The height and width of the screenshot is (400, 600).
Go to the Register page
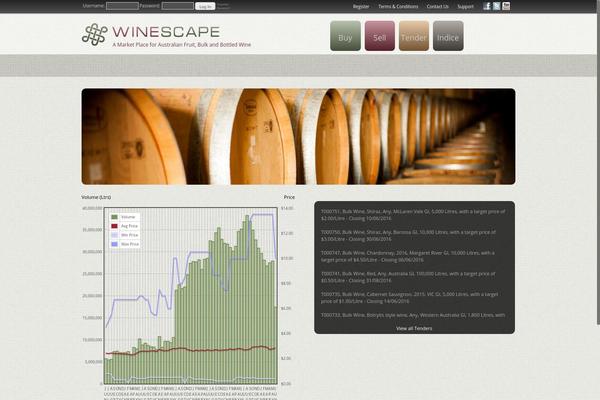tap(361, 7)
